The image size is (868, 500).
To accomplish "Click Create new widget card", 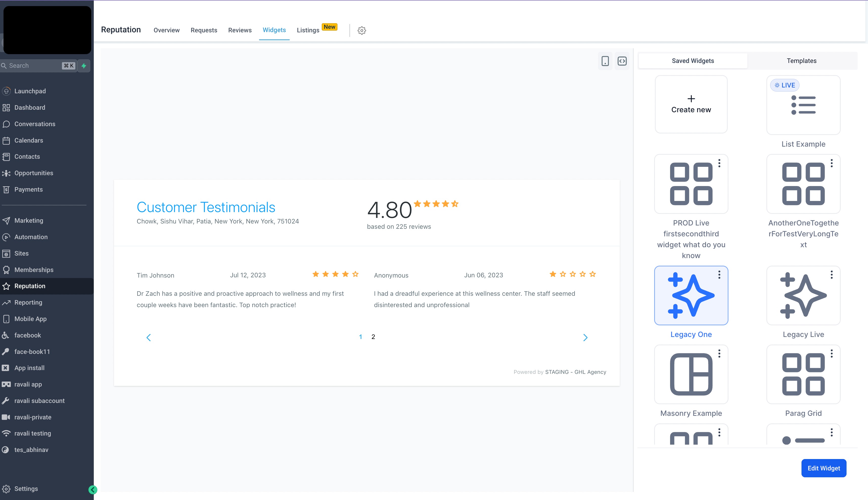I will coord(691,104).
